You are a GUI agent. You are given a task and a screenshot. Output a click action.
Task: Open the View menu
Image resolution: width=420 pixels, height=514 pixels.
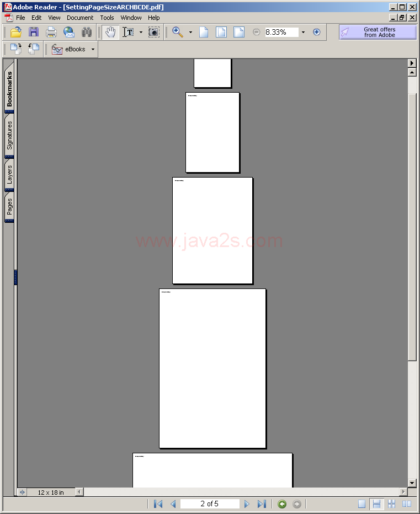tap(54, 18)
